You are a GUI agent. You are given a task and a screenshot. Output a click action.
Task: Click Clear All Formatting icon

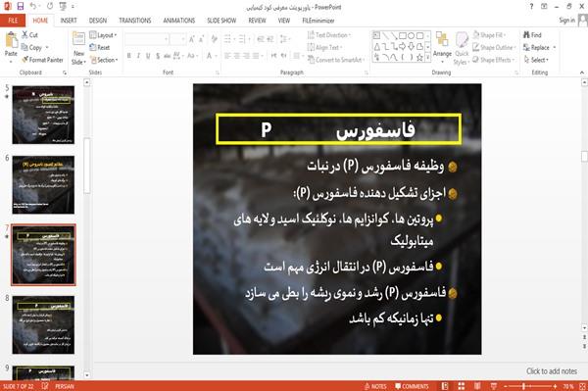(x=214, y=39)
